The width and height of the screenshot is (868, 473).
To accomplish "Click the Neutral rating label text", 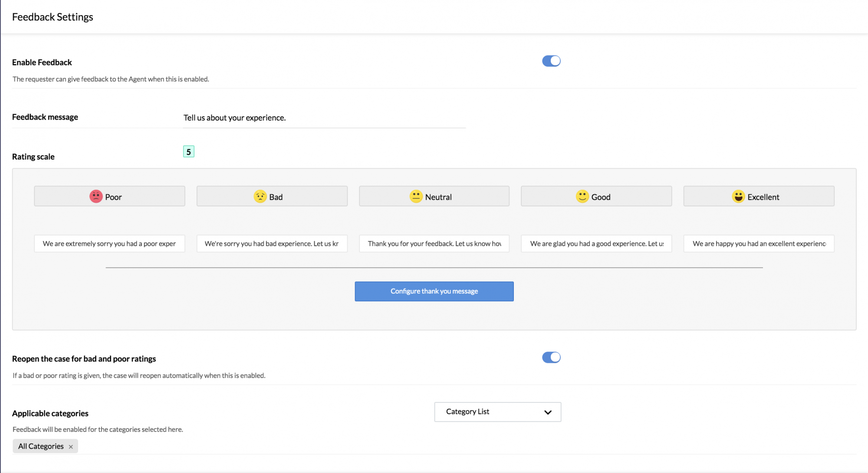I will point(438,197).
